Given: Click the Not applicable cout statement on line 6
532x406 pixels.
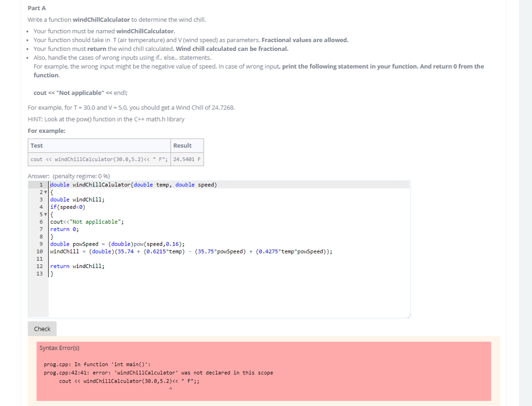Looking at the screenshot, I should [x=86, y=221].
